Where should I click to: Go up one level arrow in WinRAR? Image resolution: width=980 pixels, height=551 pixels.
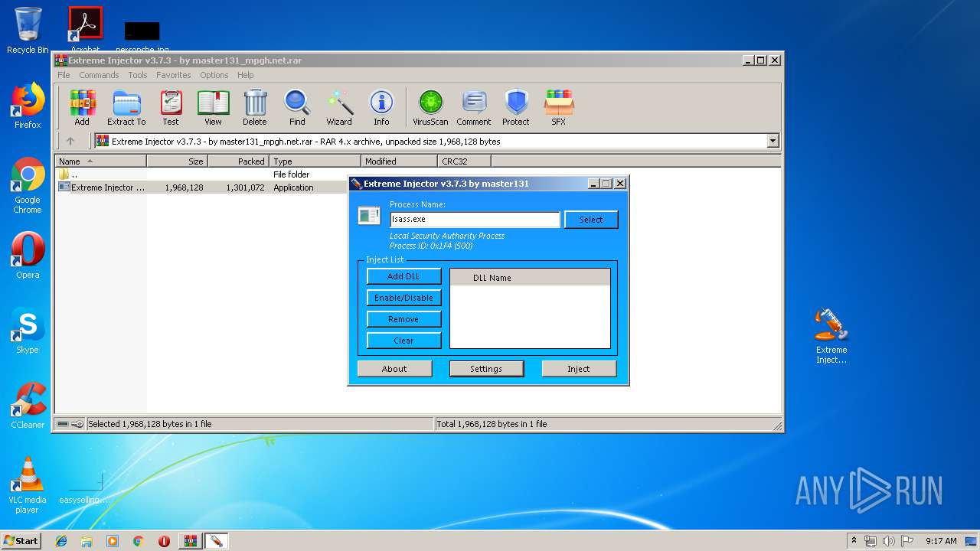point(70,141)
